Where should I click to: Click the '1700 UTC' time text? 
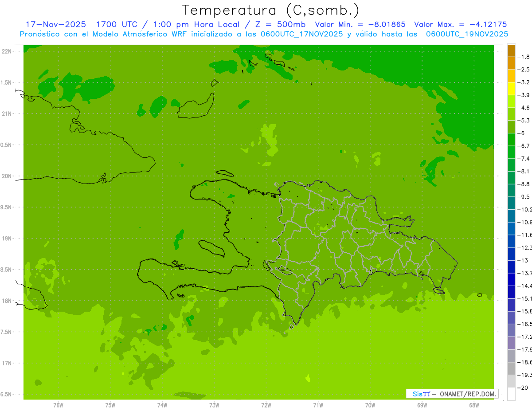116,25
